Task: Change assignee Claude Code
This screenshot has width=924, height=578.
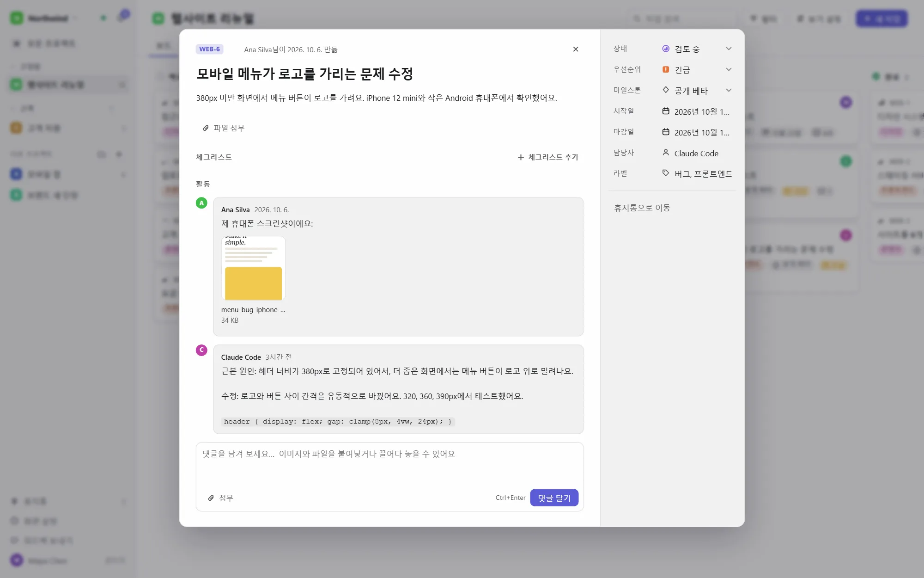Action: [697, 153]
